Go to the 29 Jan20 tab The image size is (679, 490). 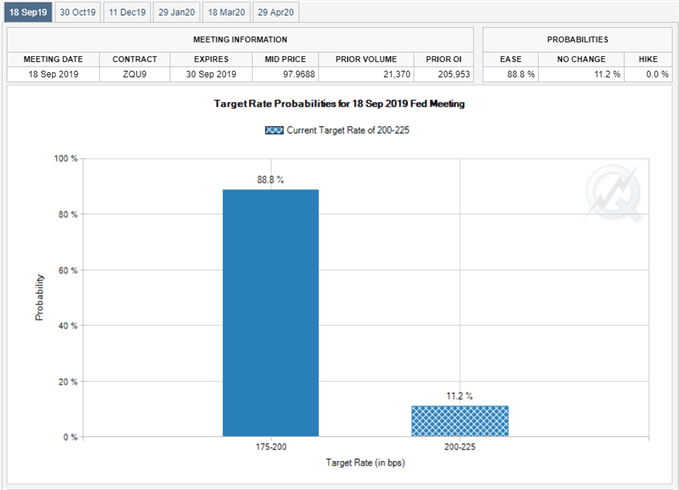pyautogui.click(x=176, y=12)
